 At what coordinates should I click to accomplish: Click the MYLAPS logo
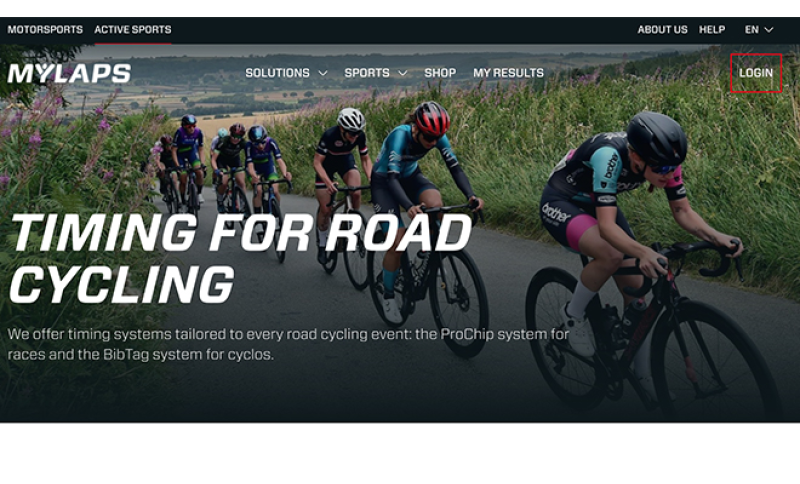pyautogui.click(x=69, y=73)
